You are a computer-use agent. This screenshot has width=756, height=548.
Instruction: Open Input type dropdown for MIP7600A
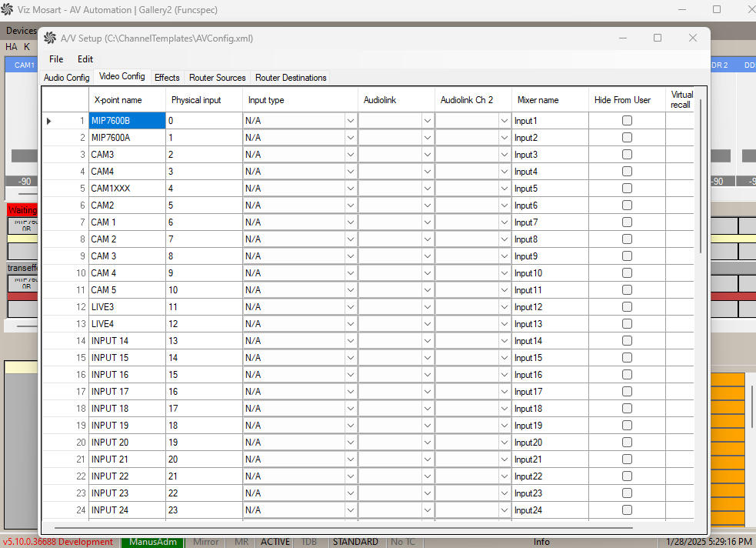tap(350, 138)
